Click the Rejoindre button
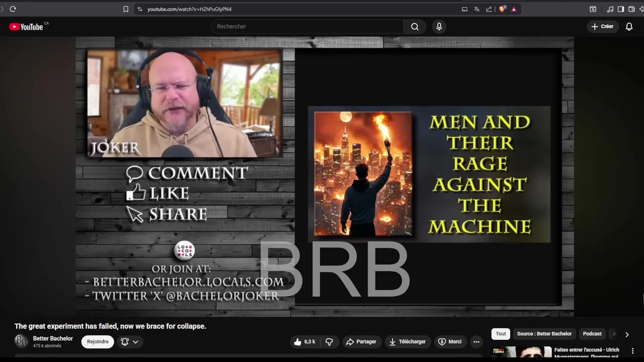The image size is (644, 362). point(98,342)
